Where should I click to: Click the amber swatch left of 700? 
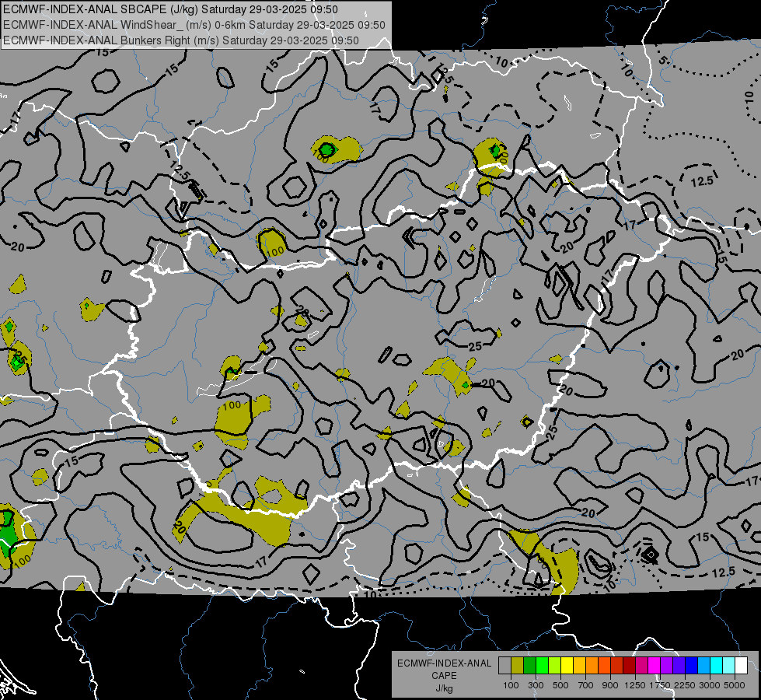pyautogui.click(x=579, y=666)
